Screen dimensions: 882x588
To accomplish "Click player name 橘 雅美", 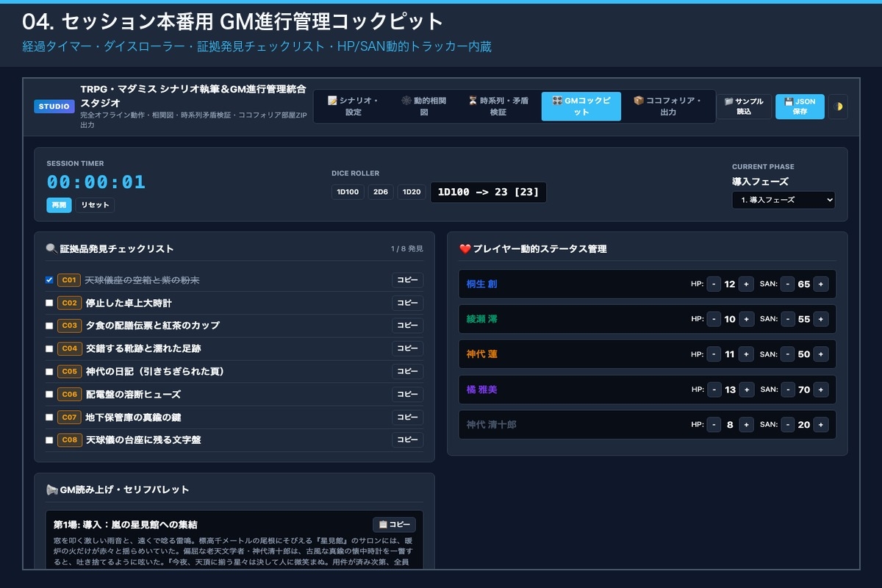I will tap(482, 390).
